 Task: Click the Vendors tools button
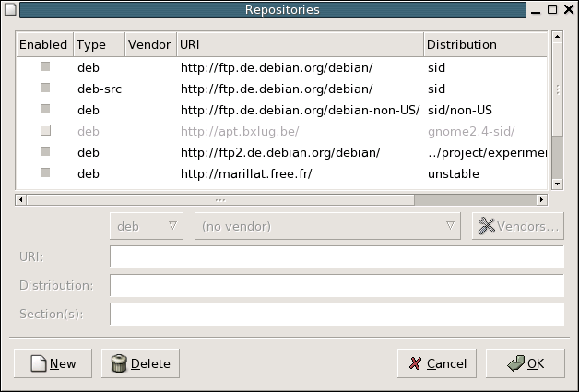point(518,226)
